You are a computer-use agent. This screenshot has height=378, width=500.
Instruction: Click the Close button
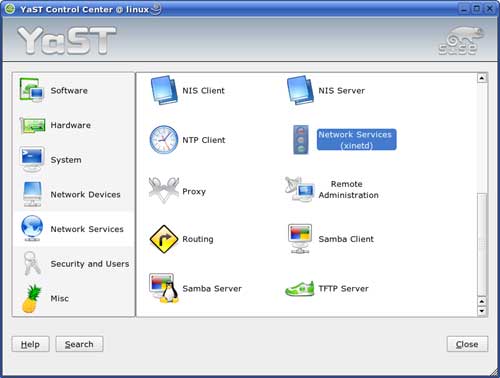pos(467,344)
